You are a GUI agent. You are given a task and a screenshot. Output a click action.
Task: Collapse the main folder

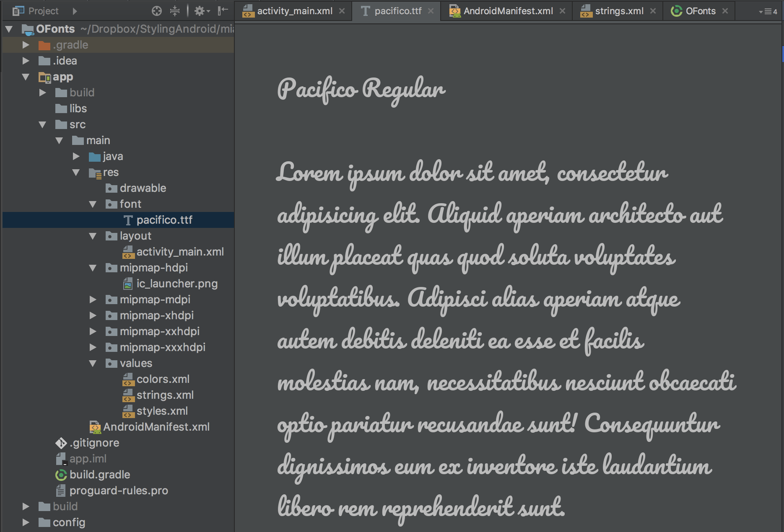click(x=60, y=141)
